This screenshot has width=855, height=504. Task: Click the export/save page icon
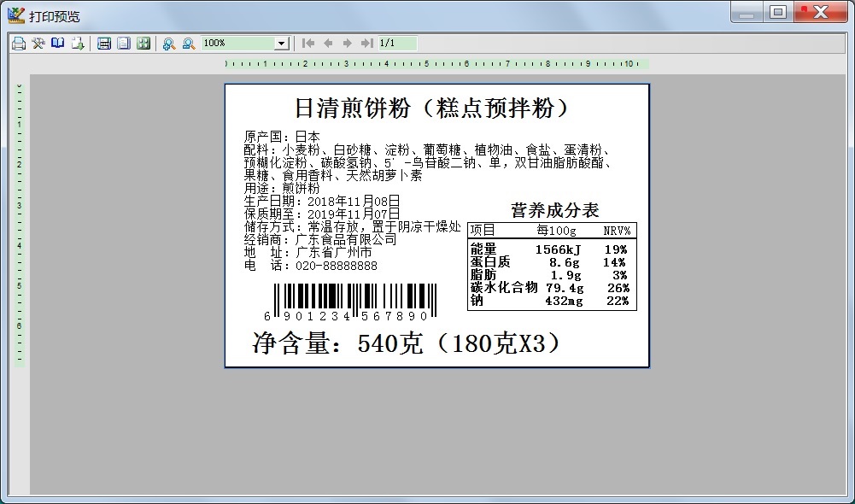[78, 43]
